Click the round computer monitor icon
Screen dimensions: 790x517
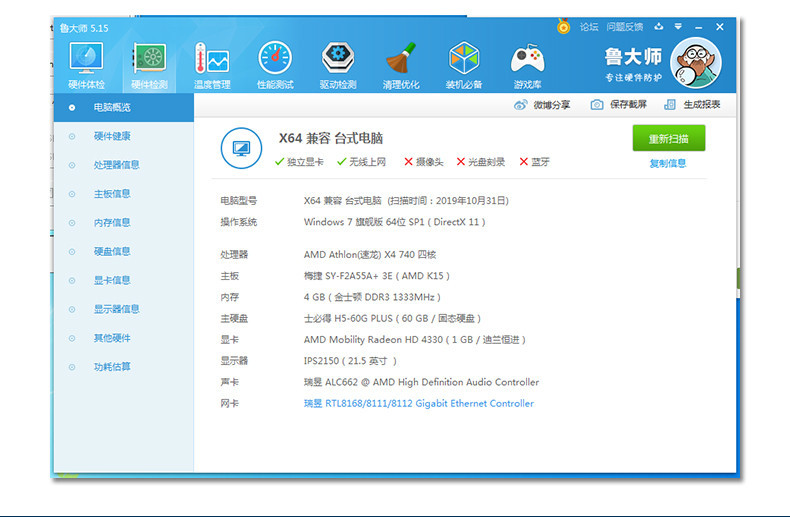(x=241, y=148)
